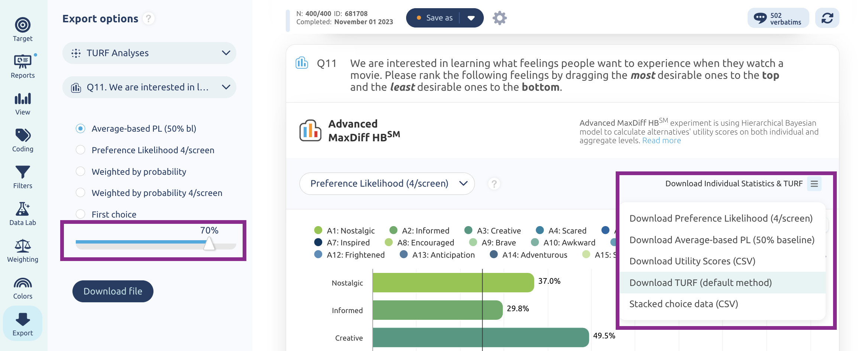868x351 pixels.
Task: Open the Filters funnel icon
Action: [23, 173]
